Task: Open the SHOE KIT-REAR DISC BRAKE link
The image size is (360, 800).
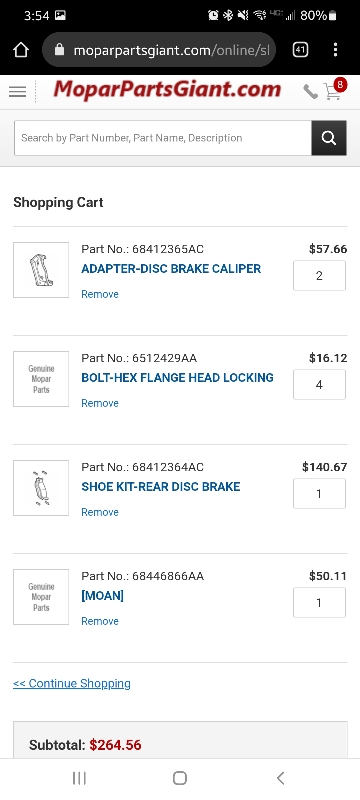Action: tap(161, 487)
